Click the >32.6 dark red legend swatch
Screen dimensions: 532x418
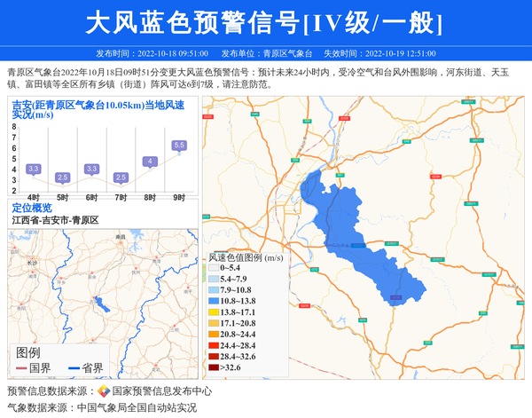coord(214,367)
